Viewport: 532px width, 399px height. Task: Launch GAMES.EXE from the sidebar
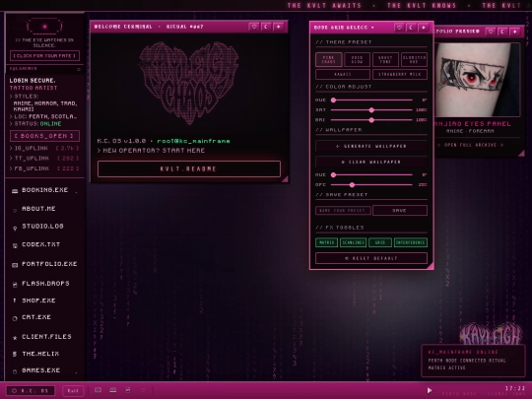[44, 370]
